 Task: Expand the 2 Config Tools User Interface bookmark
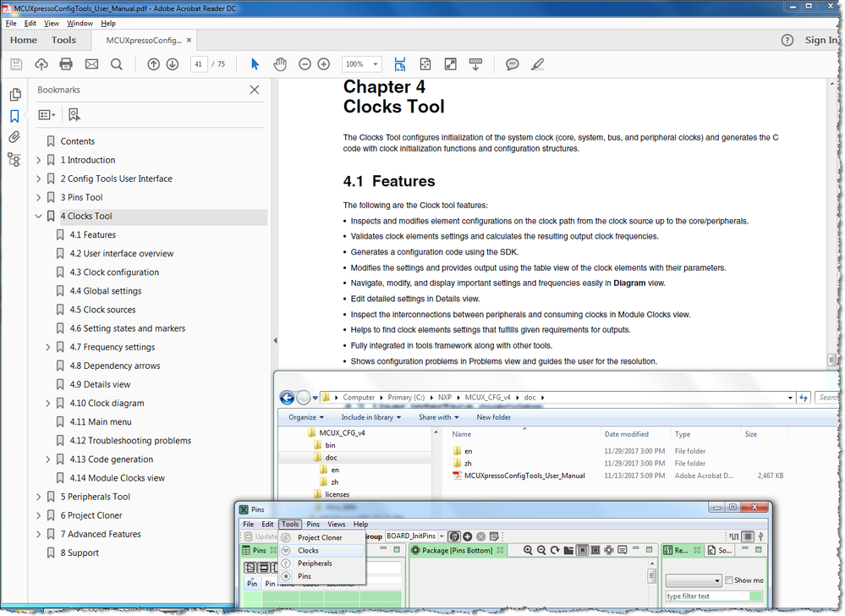[38, 179]
